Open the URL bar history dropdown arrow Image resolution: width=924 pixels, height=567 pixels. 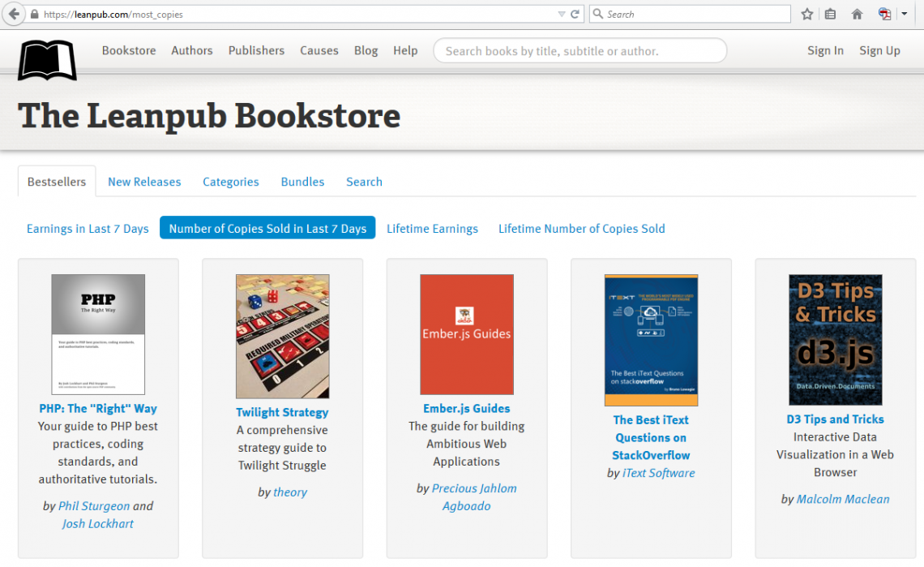(x=562, y=15)
